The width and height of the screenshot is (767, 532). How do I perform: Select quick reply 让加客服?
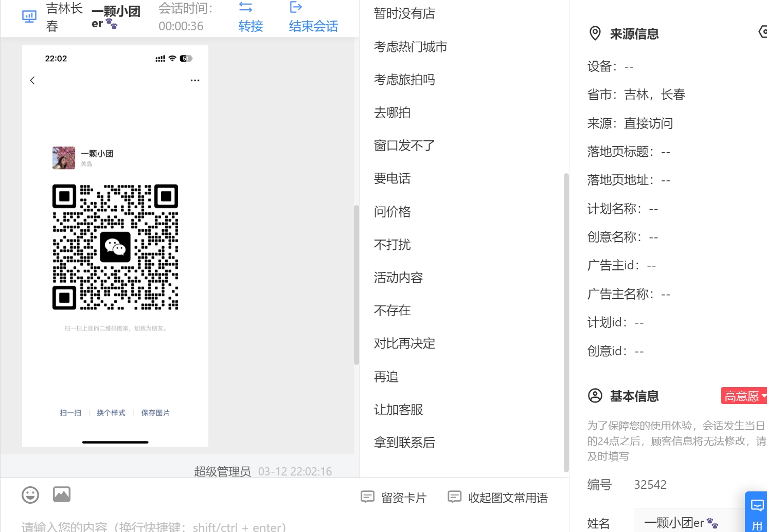point(398,410)
